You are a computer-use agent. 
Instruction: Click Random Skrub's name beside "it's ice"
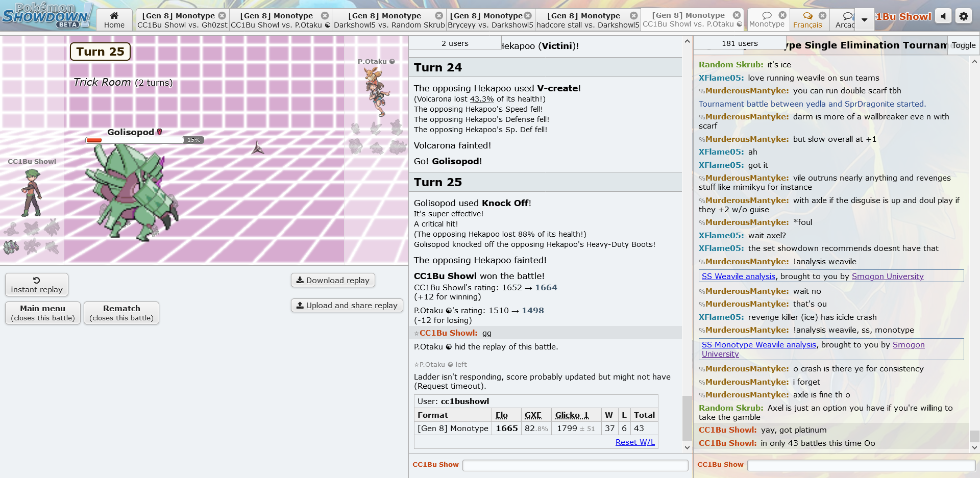[x=731, y=64]
